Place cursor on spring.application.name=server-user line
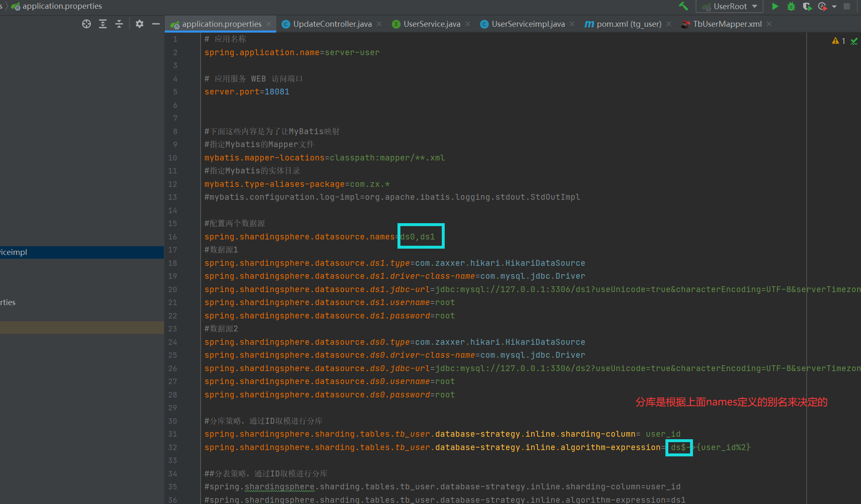The height and width of the screenshot is (504, 861). [x=292, y=52]
